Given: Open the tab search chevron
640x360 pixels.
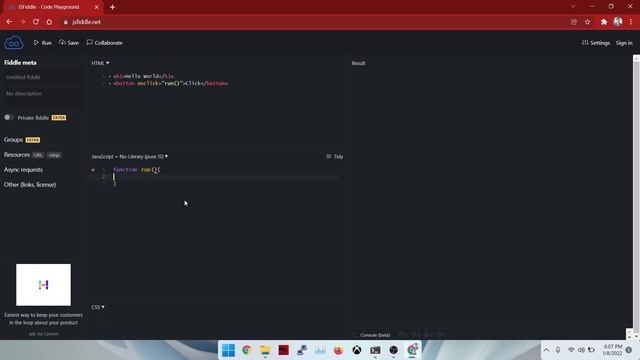Looking at the screenshot, I should coord(573,7).
